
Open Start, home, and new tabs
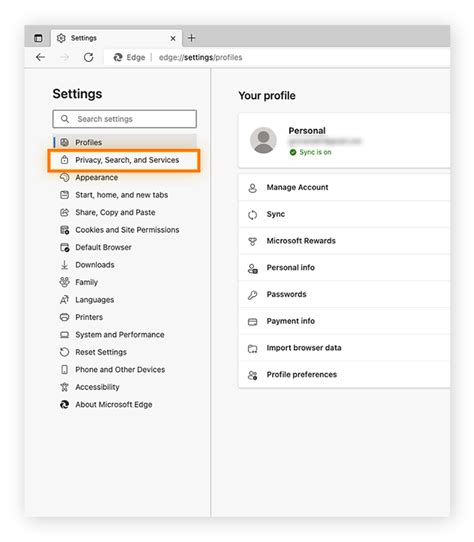point(121,195)
